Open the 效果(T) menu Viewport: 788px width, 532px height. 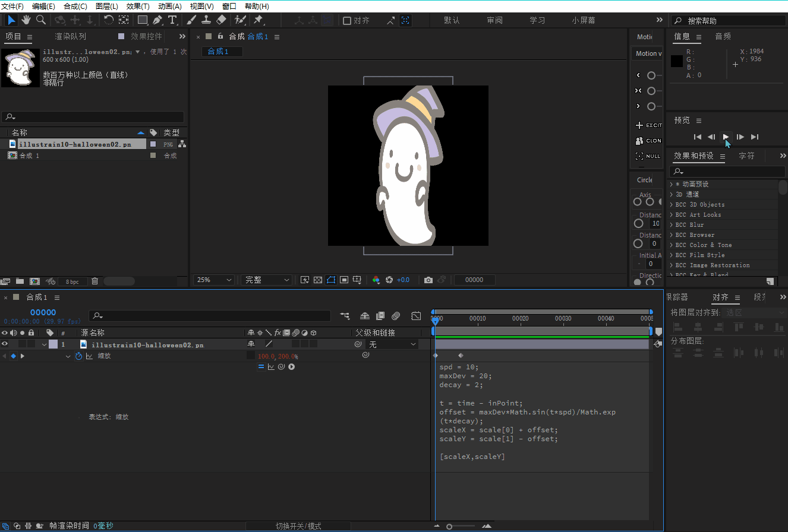138,6
